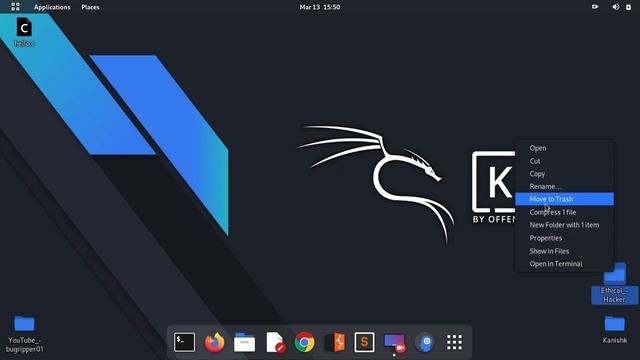Open Burp Suite dock icon
The image size is (640, 360).
[335, 342]
